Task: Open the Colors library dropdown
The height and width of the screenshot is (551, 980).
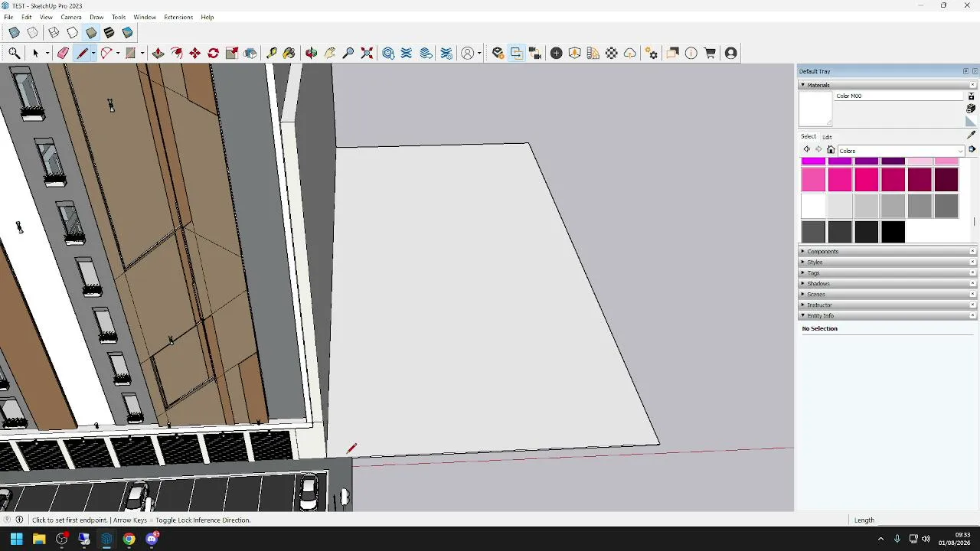Action: [900, 151]
